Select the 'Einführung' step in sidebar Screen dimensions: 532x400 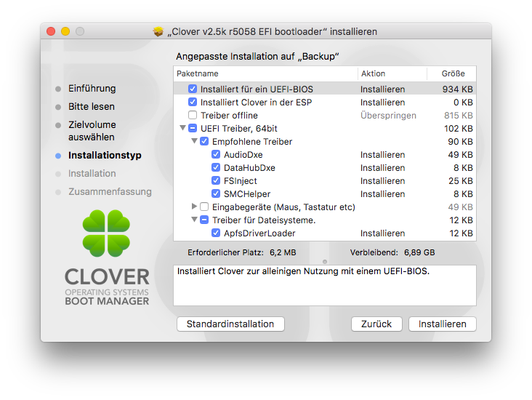[x=92, y=88]
